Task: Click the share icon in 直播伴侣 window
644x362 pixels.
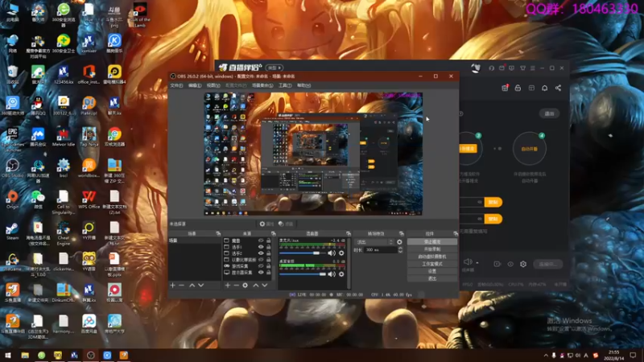Action: [558, 88]
